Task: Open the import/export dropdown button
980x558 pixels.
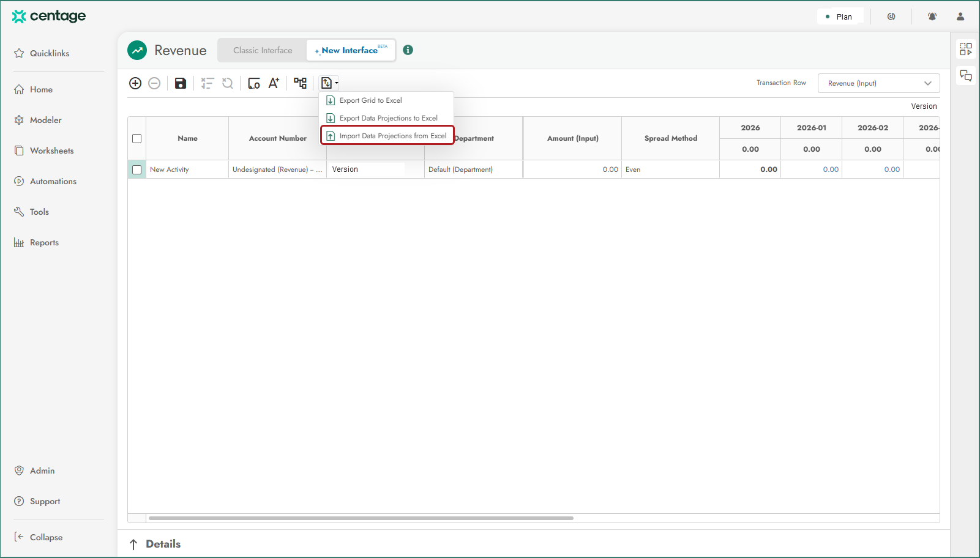Action: tap(329, 83)
